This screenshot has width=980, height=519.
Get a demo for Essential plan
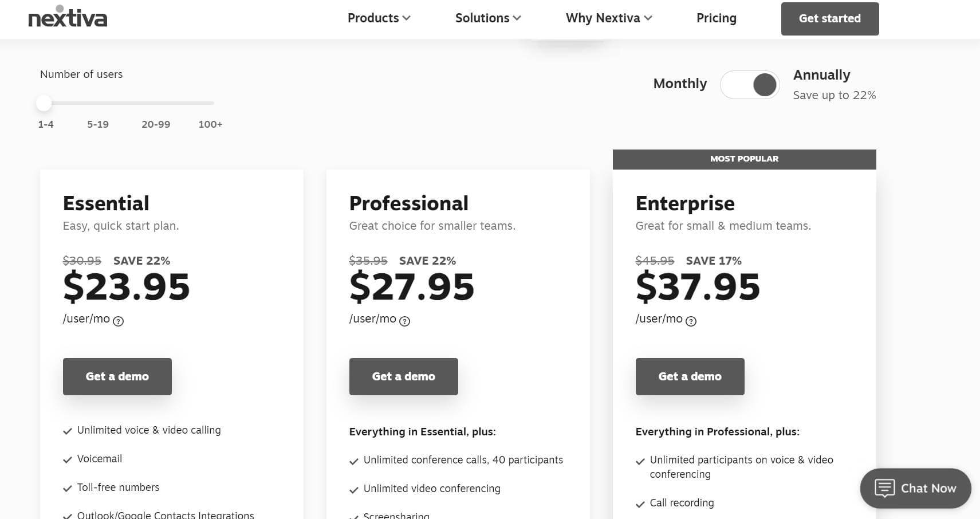117,376
